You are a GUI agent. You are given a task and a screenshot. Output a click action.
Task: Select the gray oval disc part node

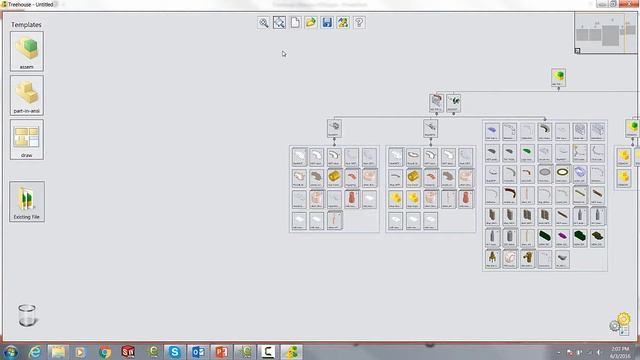(544, 174)
